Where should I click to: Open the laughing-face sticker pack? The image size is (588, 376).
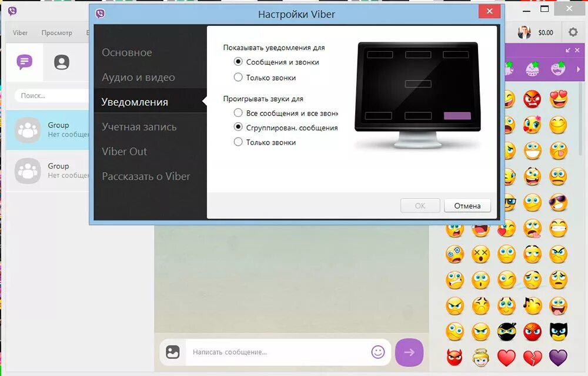coord(558,69)
